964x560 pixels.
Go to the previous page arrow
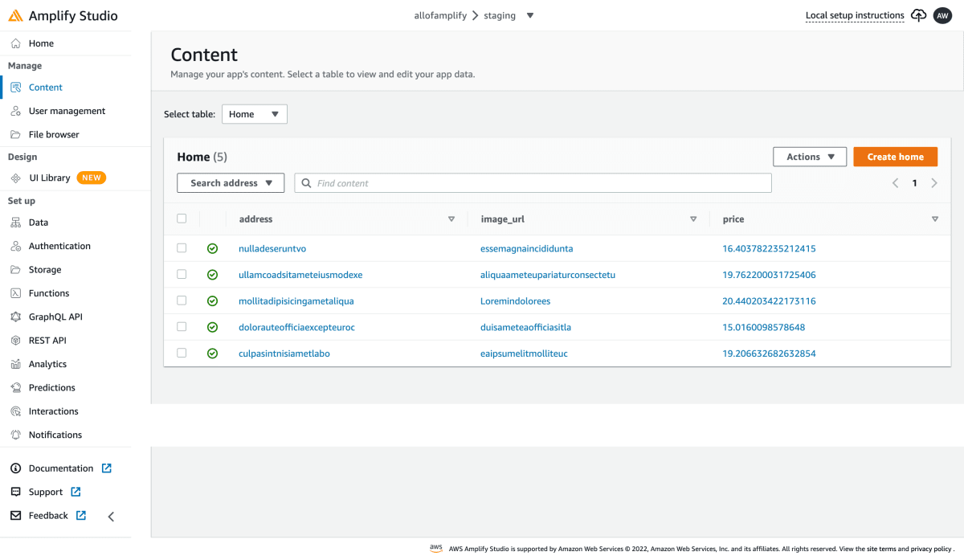[x=895, y=183]
